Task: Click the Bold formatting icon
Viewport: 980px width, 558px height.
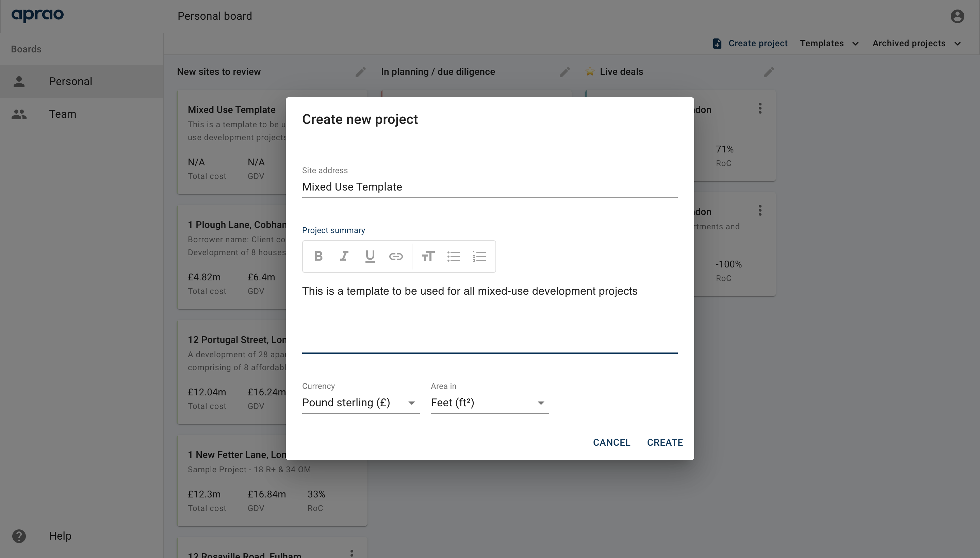Action: [x=318, y=257]
